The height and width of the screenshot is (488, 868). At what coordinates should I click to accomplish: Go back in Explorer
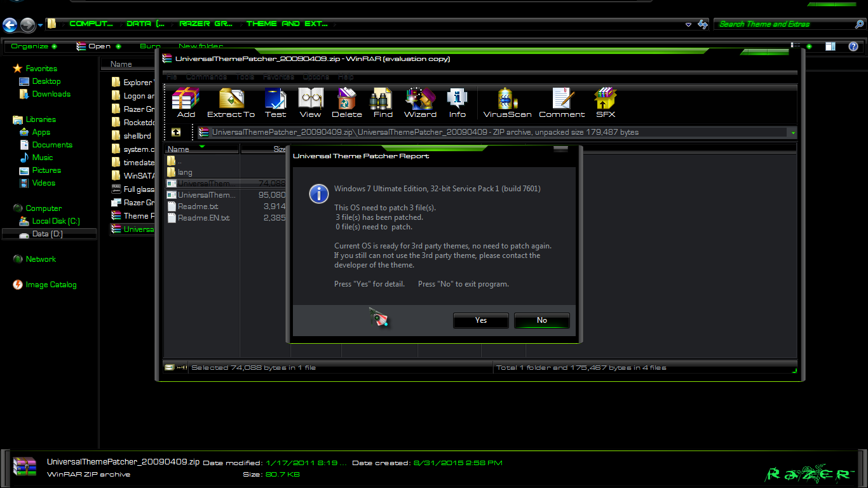pyautogui.click(x=10, y=25)
